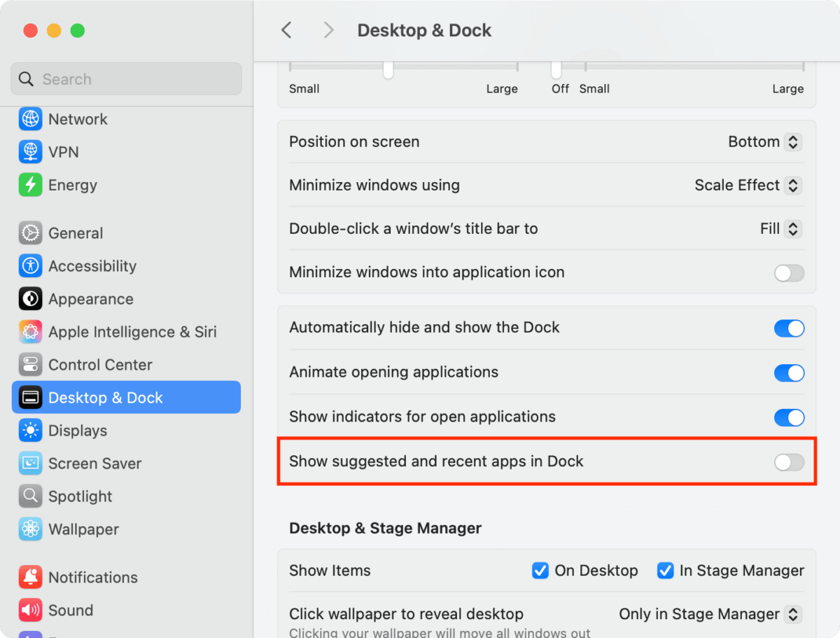Click the Dock size slider knob
This screenshot has height=638, width=840.
388,69
